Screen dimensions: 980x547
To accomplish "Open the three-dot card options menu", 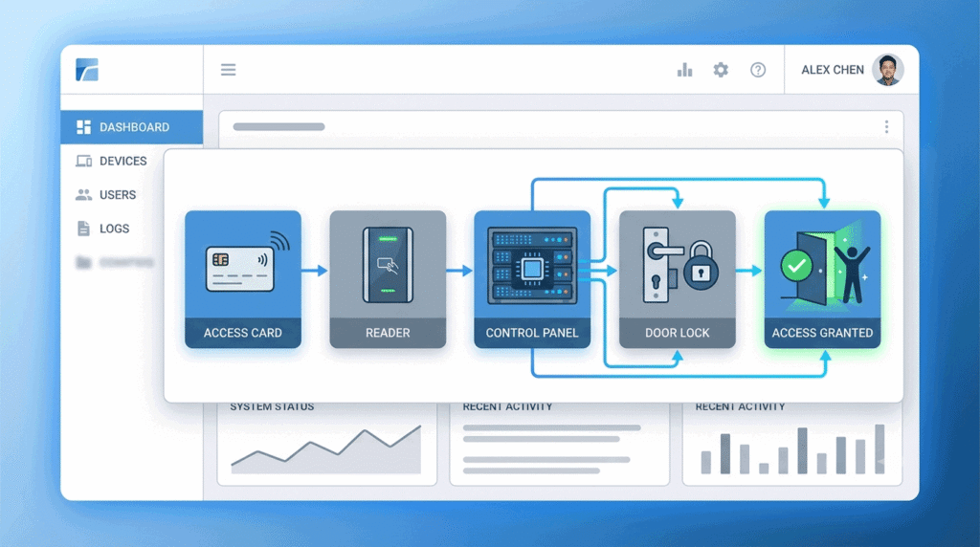I will pos(886,127).
